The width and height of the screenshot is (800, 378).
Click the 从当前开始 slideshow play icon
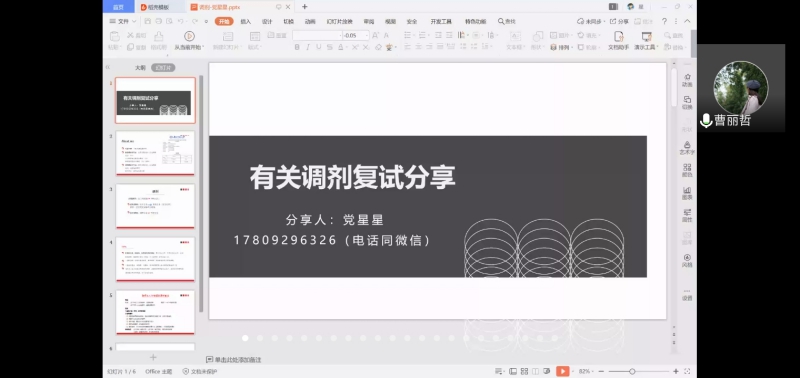189,36
